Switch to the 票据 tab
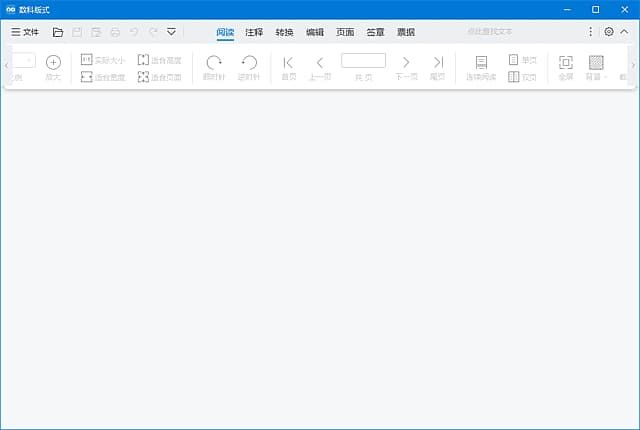Viewport: 640px width, 430px height. tap(406, 32)
